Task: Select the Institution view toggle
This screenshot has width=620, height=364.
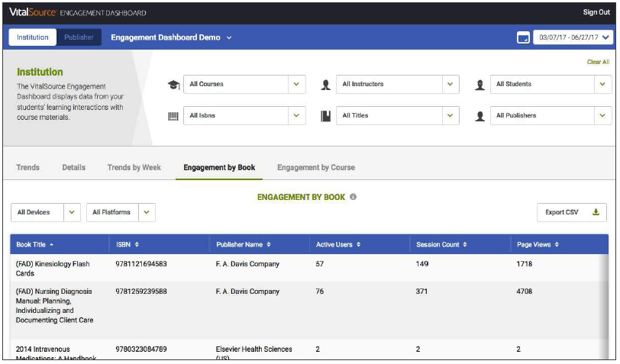Action: click(x=33, y=37)
